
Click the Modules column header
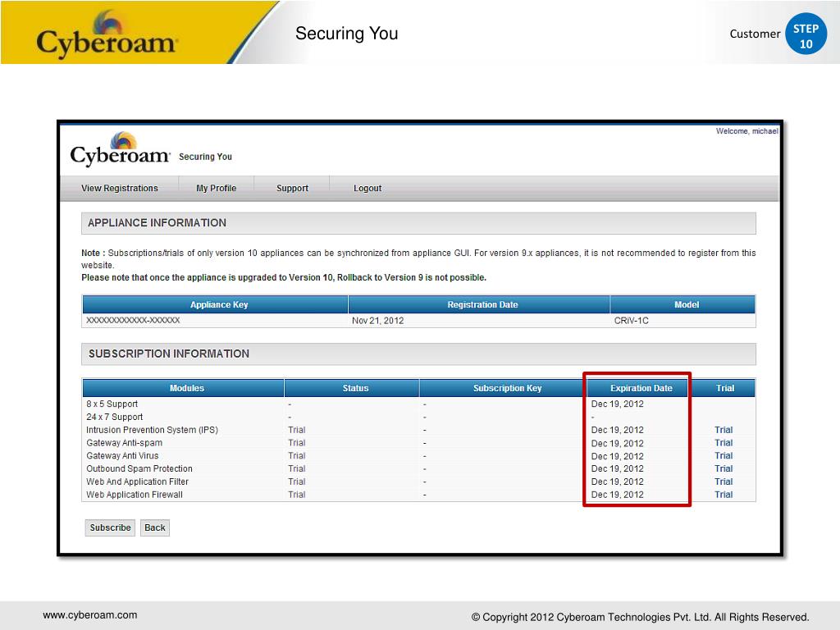coord(183,388)
